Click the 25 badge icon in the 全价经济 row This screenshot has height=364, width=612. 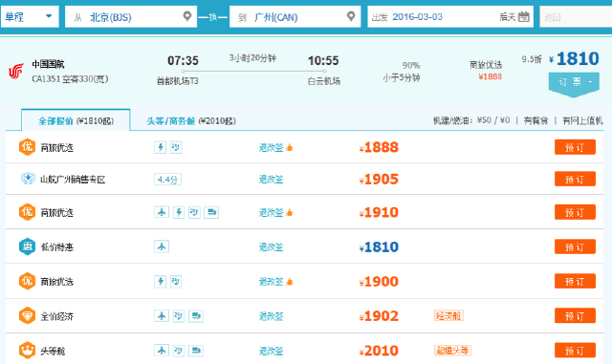(x=179, y=315)
